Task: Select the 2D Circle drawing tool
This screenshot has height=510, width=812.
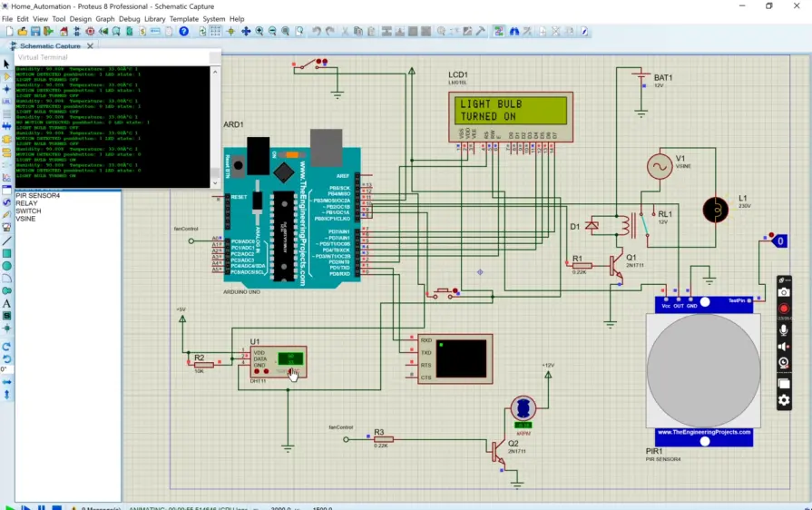Action: 6,266
